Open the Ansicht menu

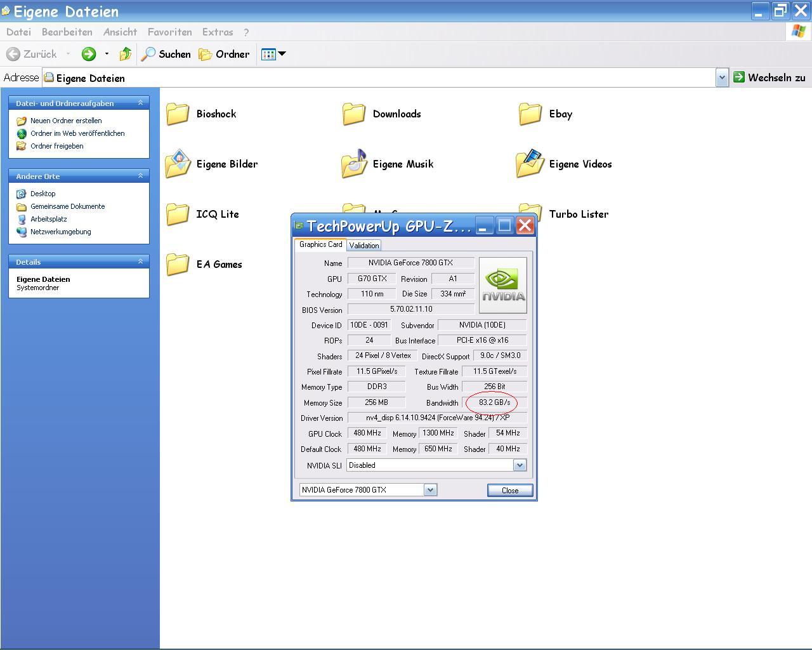pyautogui.click(x=121, y=32)
